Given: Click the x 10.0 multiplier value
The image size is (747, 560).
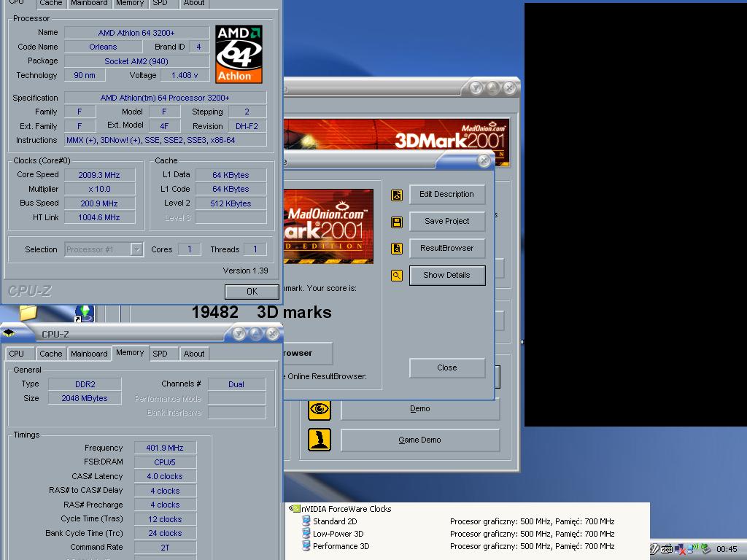Looking at the screenshot, I should pos(99,189).
